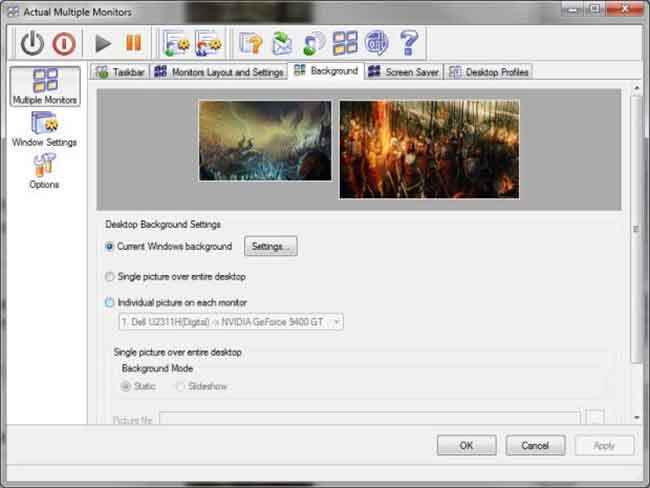
Task: Click the envelope with green arrow icon
Action: tap(282, 43)
